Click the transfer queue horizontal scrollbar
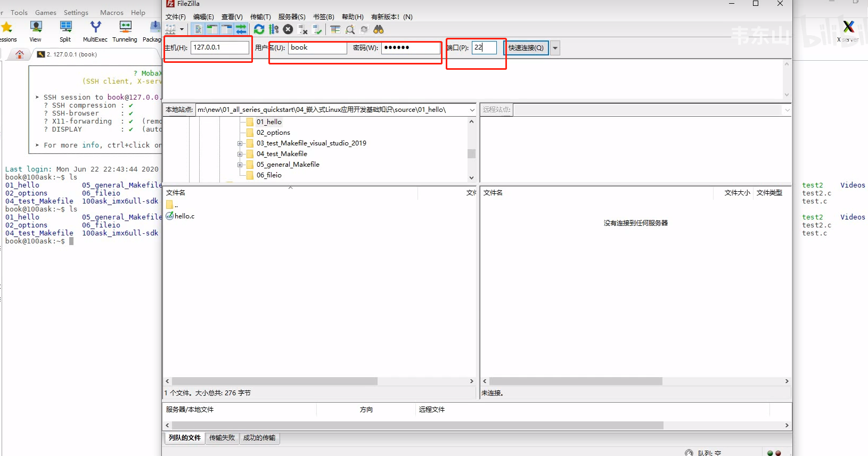 (417, 426)
